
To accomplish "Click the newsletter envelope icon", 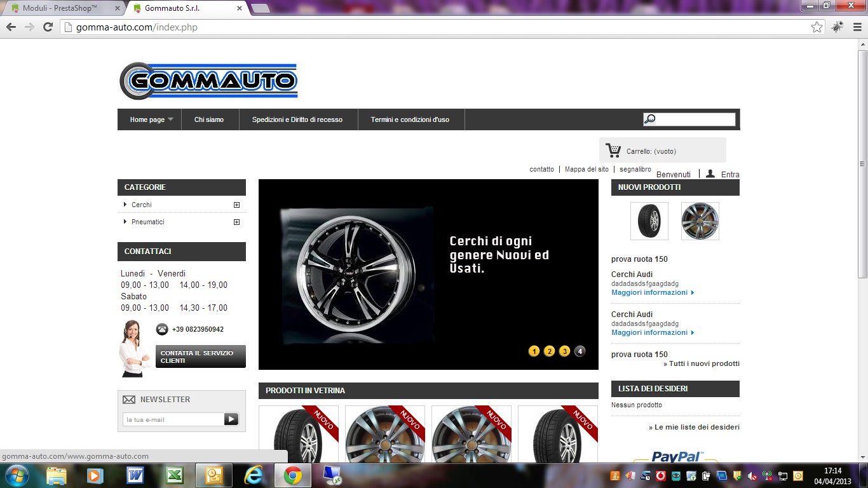I will 129,400.
